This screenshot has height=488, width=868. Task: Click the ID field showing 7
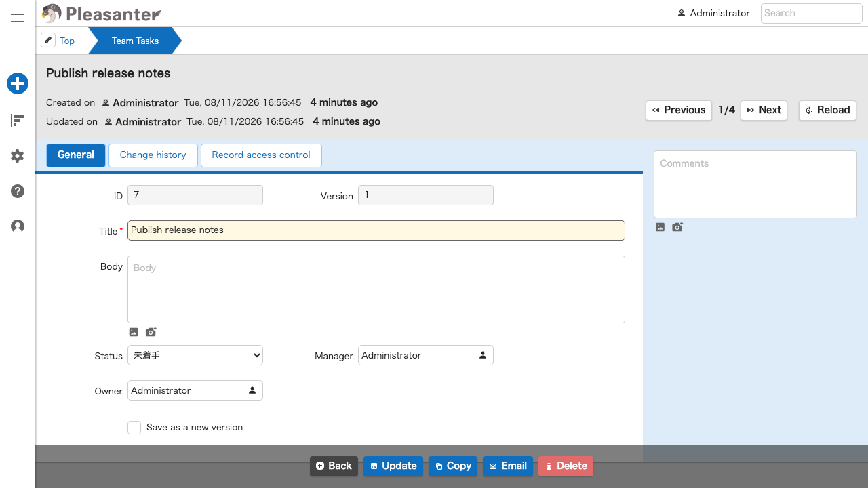195,195
